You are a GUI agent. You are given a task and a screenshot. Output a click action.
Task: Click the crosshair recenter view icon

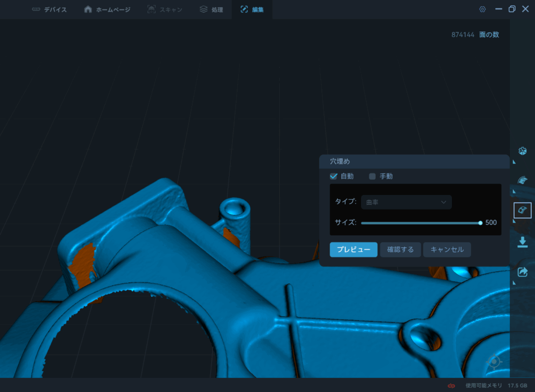[494, 362]
